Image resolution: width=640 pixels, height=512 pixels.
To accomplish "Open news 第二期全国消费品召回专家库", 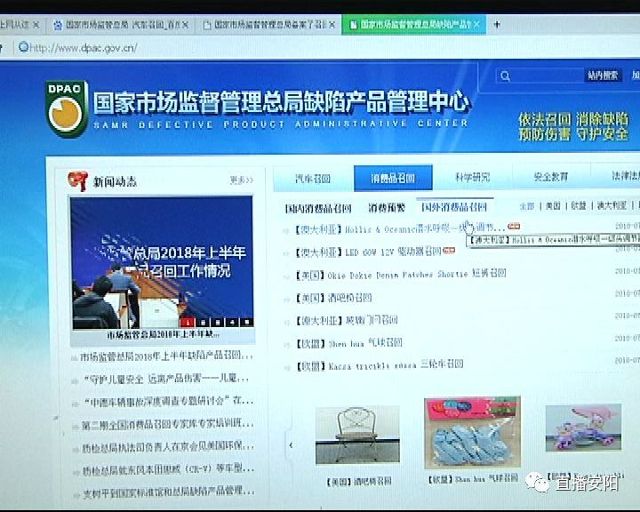I will (167, 425).
